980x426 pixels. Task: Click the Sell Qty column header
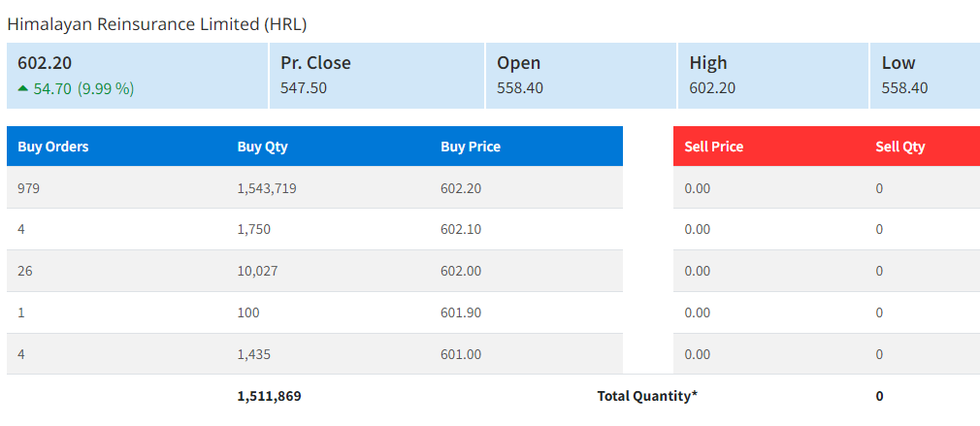point(899,147)
